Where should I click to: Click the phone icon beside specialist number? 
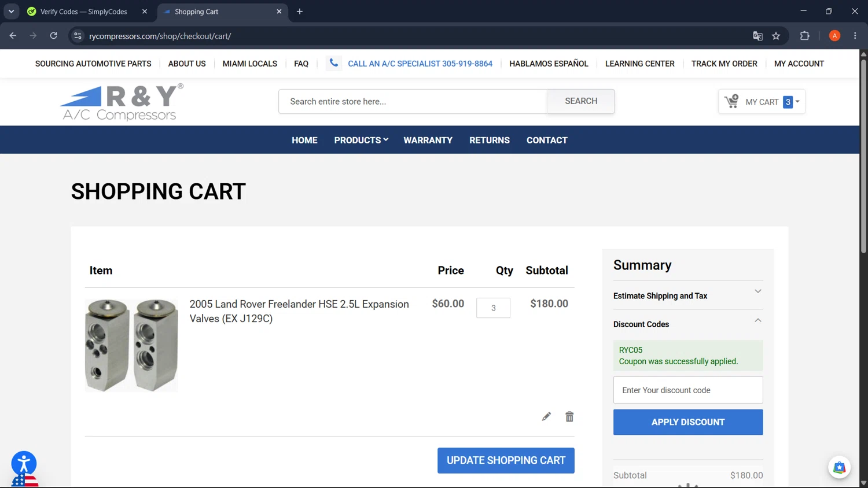click(334, 63)
